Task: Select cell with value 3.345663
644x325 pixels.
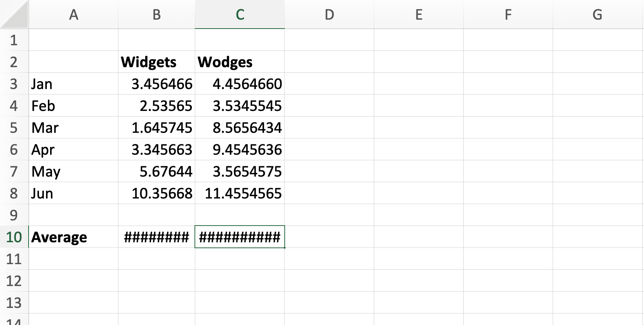Action: (157, 149)
